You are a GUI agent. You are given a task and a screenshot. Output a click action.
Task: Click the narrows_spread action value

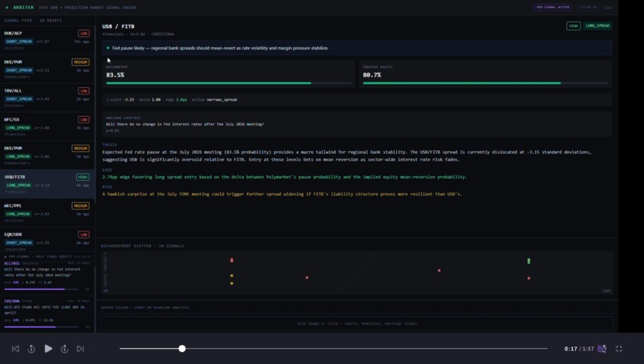[222, 99]
